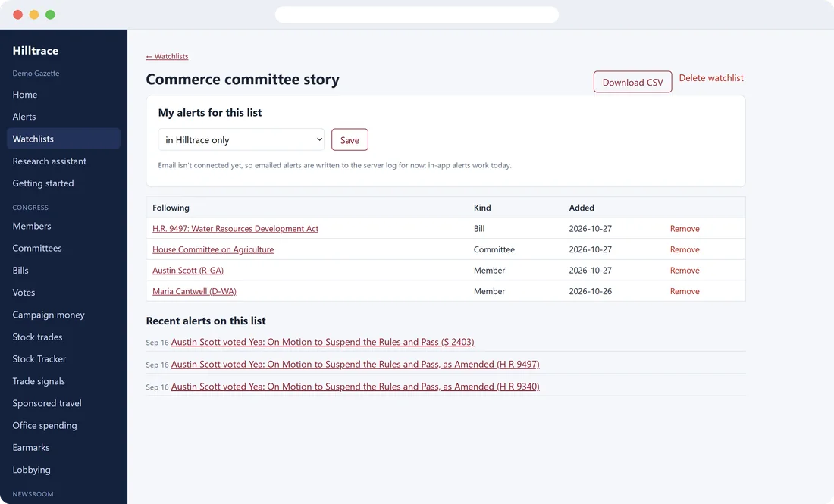Click the Demo Gazette label
Screen dimensions: 834x504
pyautogui.click(x=36, y=74)
